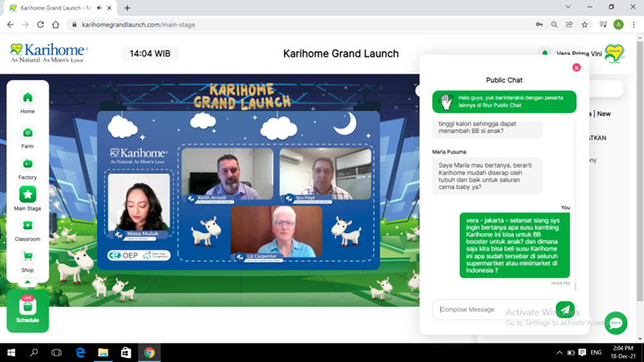Image resolution: width=644 pixels, height=362 pixels.
Task: Open File Explorer from the taskbar
Action: pos(103,353)
